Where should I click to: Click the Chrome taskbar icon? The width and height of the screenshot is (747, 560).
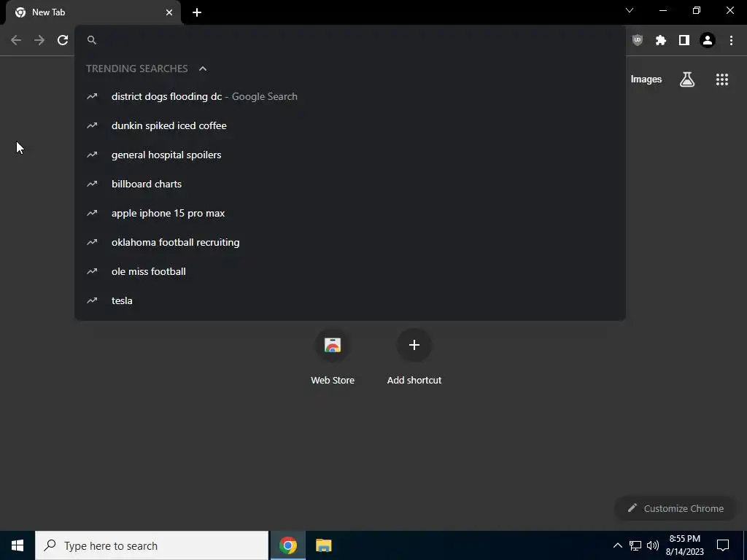pyautogui.click(x=287, y=545)
